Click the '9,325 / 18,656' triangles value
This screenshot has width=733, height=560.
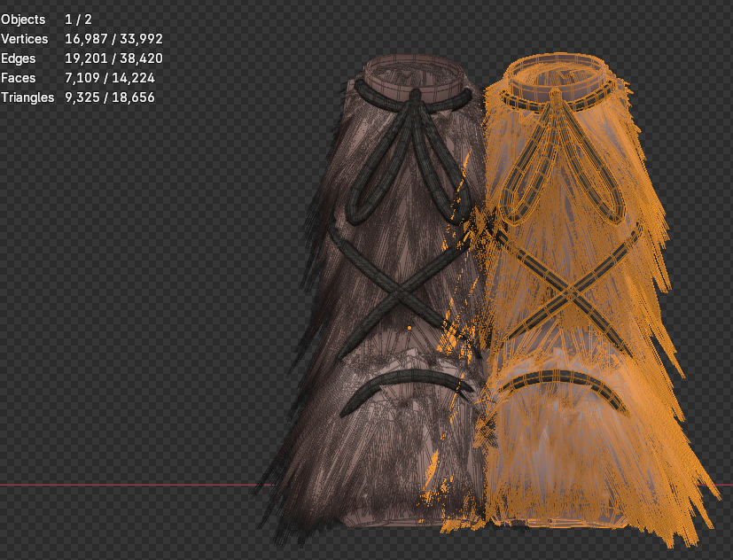(x=109, y=97)
